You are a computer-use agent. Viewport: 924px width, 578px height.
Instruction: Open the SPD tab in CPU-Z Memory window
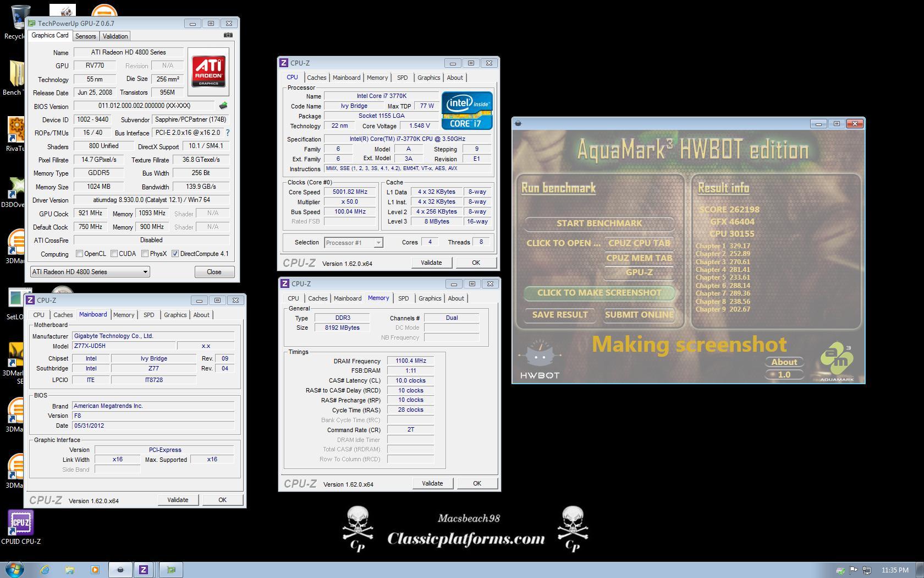403,298
